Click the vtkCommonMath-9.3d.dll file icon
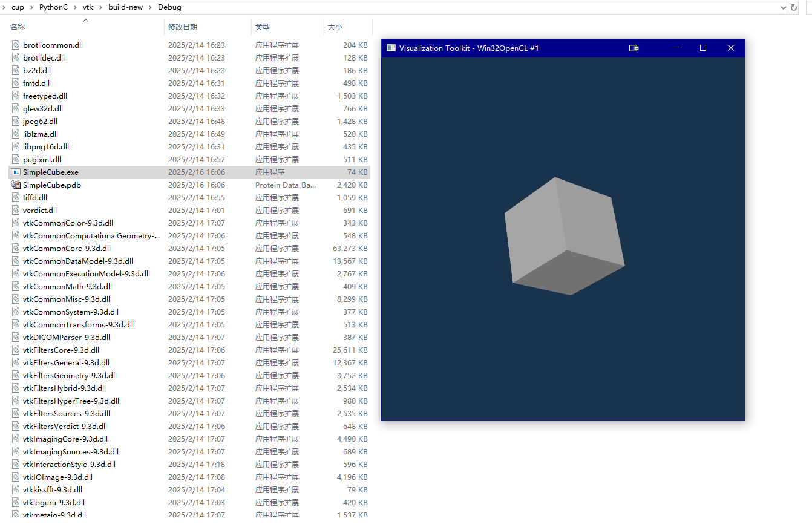The height and width of the screenshot is (530, 812). (x=16, y=286)
